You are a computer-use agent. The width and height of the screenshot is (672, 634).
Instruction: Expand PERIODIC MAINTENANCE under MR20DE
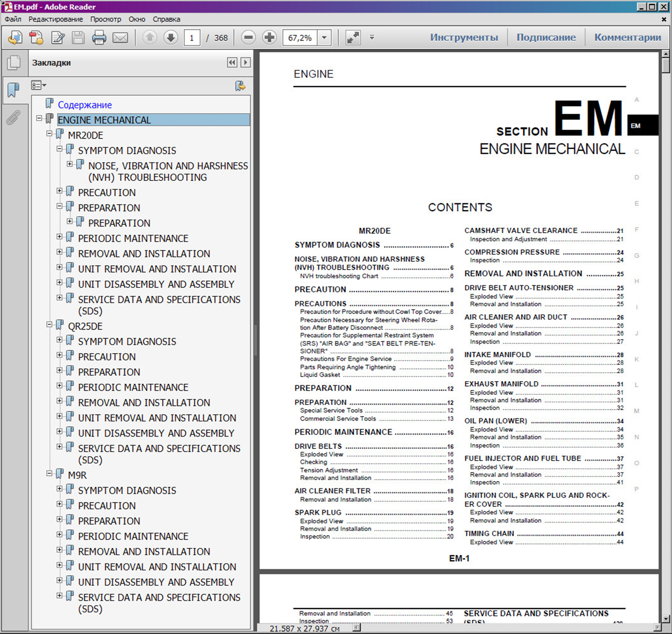tap(60, 237)
